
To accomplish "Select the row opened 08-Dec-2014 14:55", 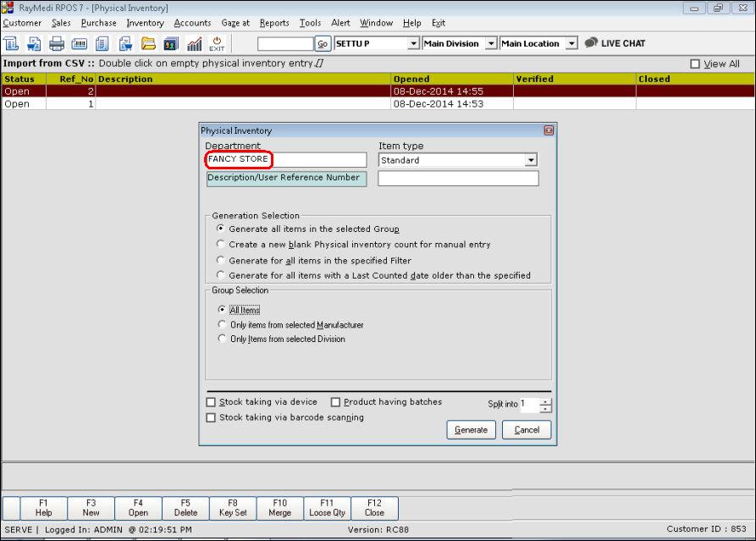I will [x=378, y=91].
